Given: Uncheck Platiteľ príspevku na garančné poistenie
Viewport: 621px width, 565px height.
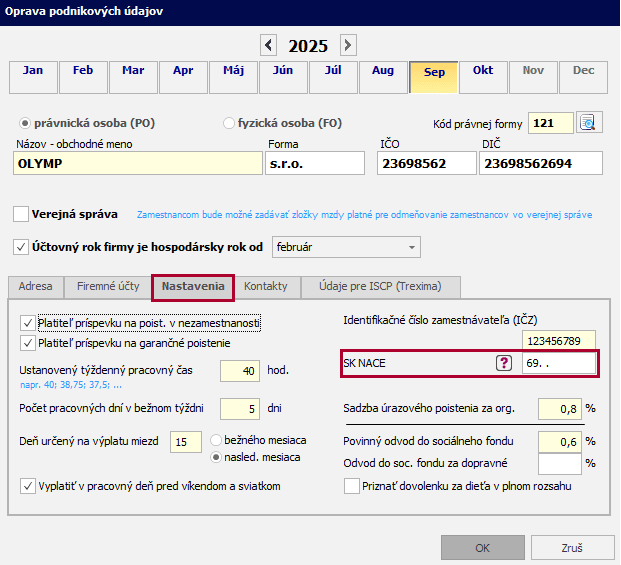Looking at the screenshot, I should coord(27,343).
